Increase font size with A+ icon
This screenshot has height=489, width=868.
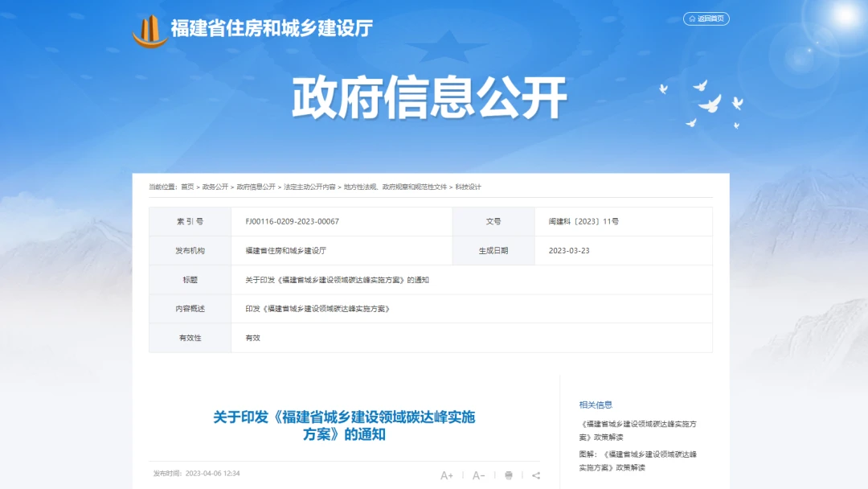point(447,475)
